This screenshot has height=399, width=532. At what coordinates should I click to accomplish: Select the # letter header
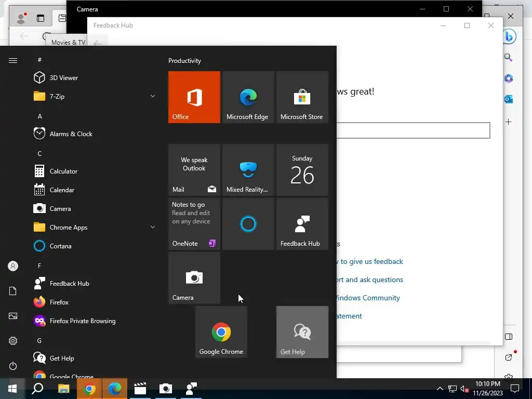pyautogui.click(x=39, y=60)
